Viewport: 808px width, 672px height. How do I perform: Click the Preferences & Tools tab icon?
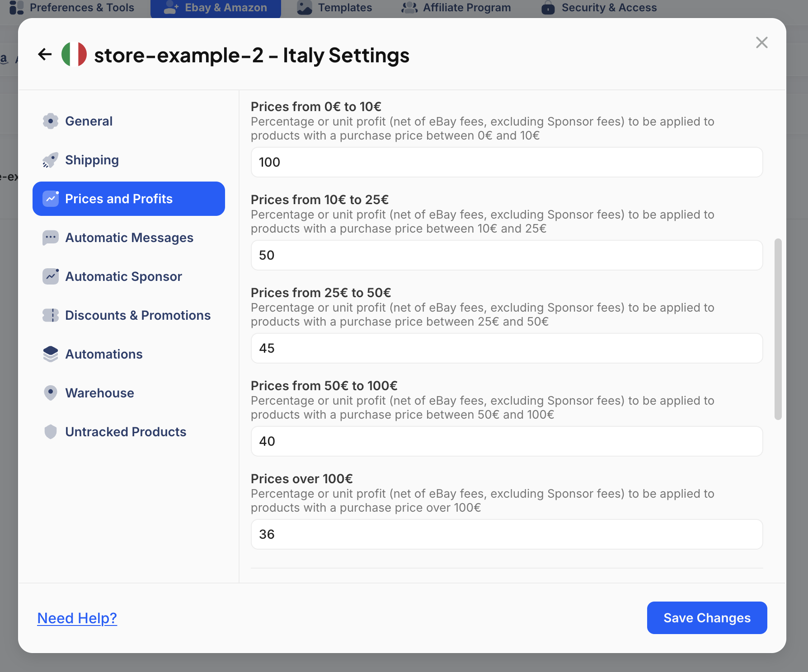click(16, 8)
